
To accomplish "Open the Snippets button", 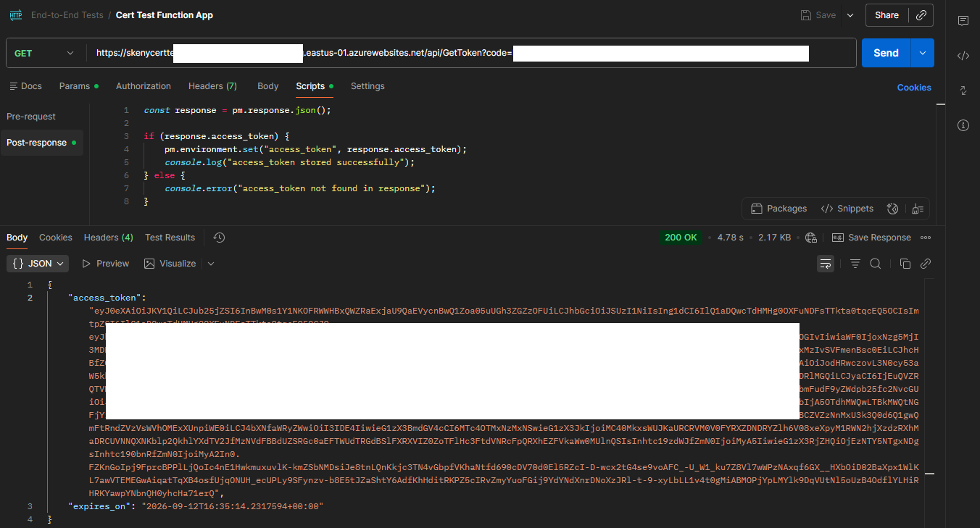I will pos(847,209).
